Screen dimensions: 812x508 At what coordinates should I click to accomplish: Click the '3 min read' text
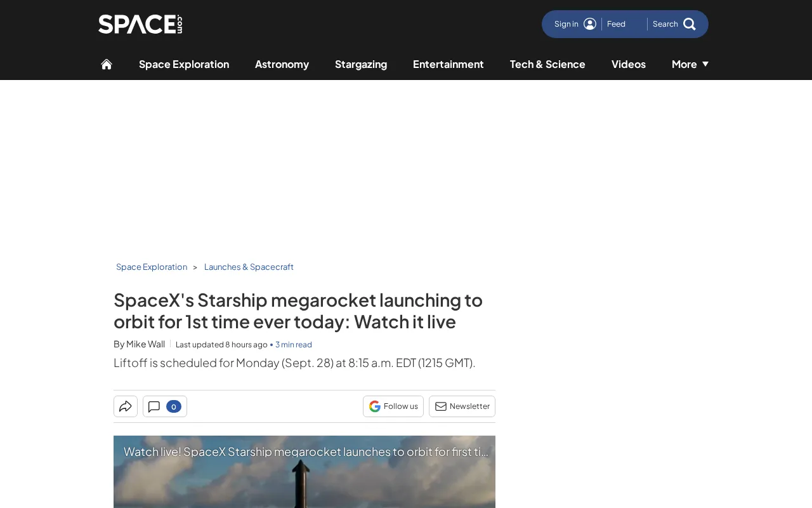click(294, 345)
